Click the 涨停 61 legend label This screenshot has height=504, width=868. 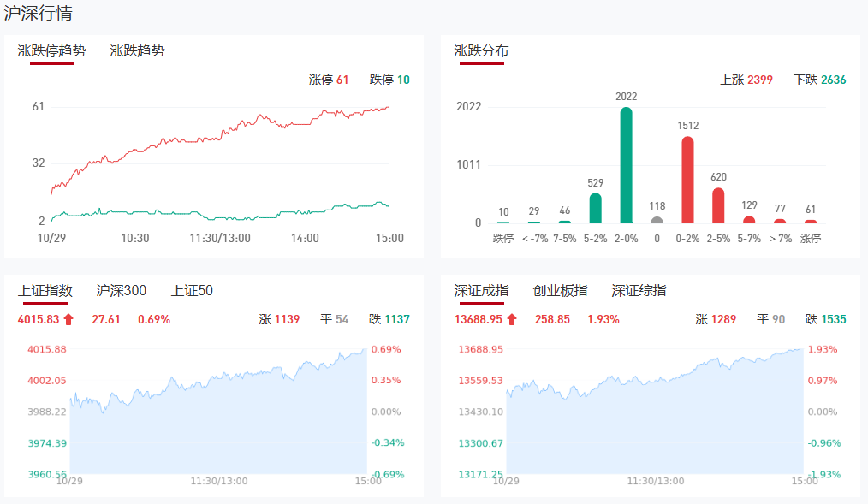tap(329, 80)
